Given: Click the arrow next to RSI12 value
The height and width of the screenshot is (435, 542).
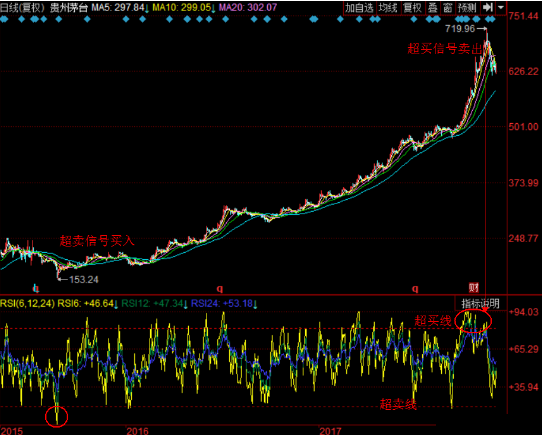Looking at the screenshot, I should (x=186, y=305).
